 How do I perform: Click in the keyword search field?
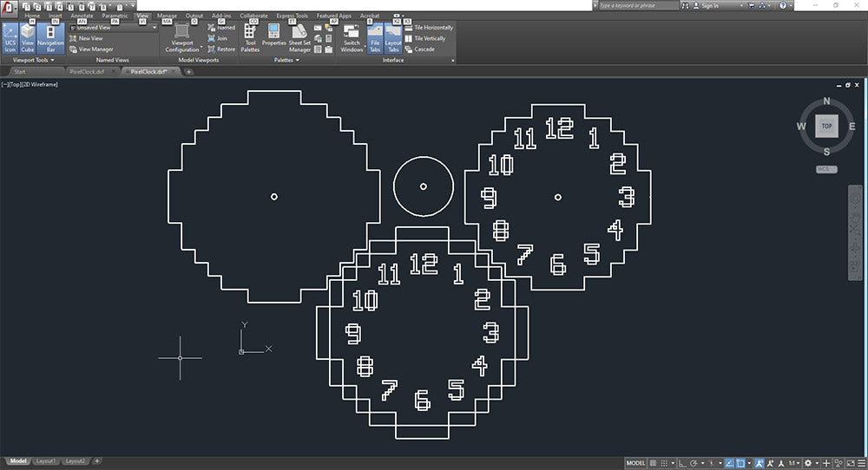638,5
